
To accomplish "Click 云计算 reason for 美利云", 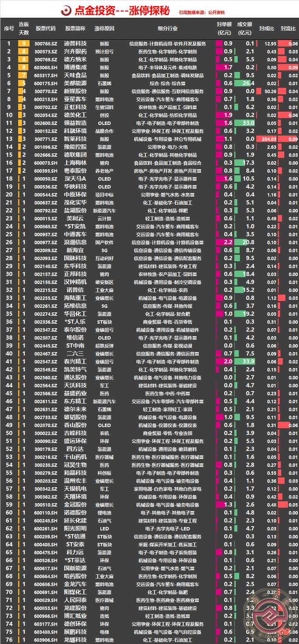I will (104, 219).
